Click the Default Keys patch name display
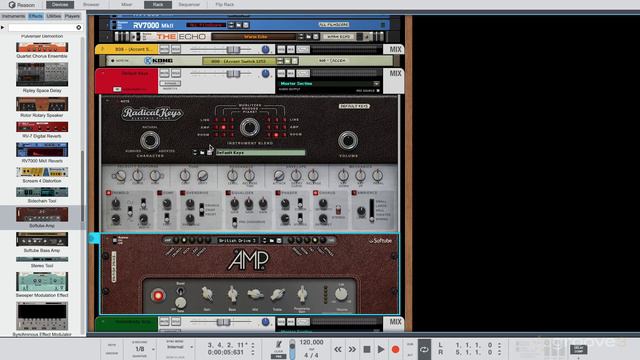The image size is (640, 360). coord(260,152)
